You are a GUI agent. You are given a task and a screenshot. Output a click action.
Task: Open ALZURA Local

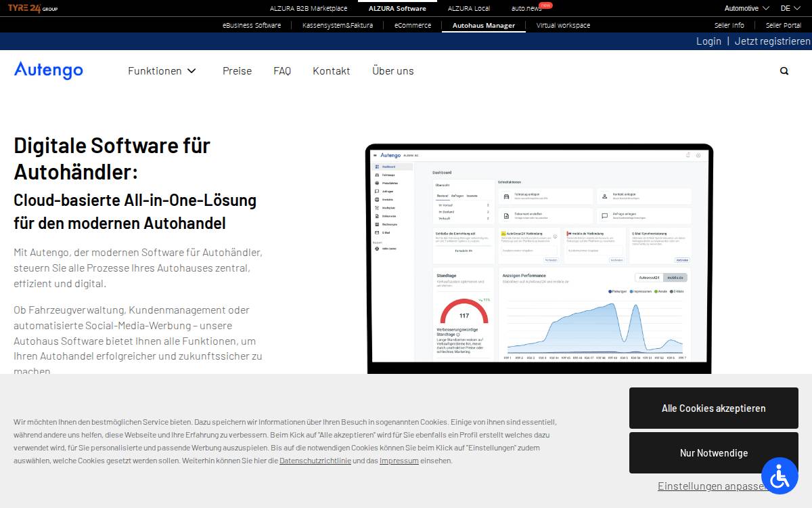tap(469, 8)
